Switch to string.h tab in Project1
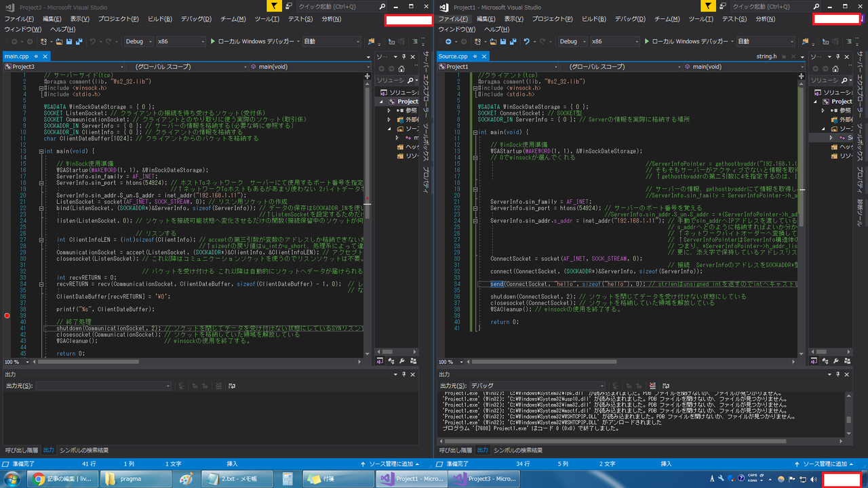The height and width of the screenshot is (488, 868). click(x=766, y=56)
